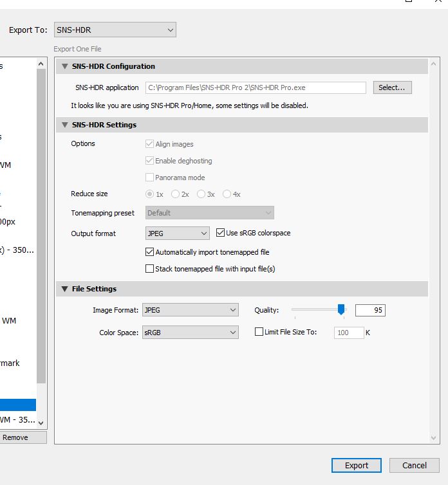Toggle the Enable deghosting checkbox

pyautogui.click(x=149, y=161)
